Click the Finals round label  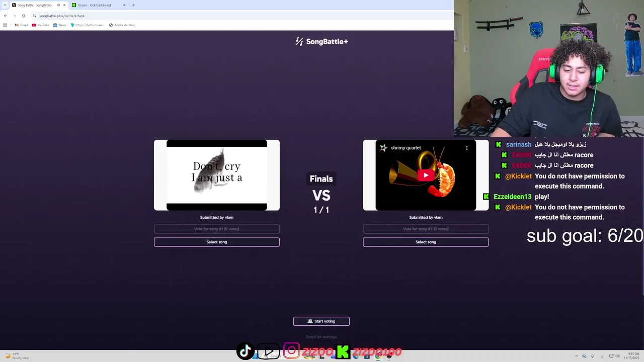point(321,178)
